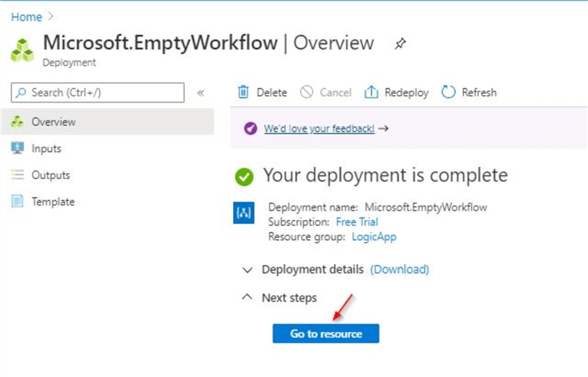Screen dimensions: 588x377
Task: Open the LogicApp resource group link
Action: tap(374, 237)
